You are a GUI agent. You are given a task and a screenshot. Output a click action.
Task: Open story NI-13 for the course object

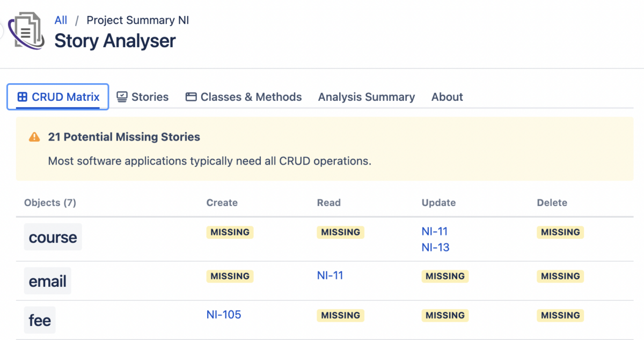[x=435, y=248]
